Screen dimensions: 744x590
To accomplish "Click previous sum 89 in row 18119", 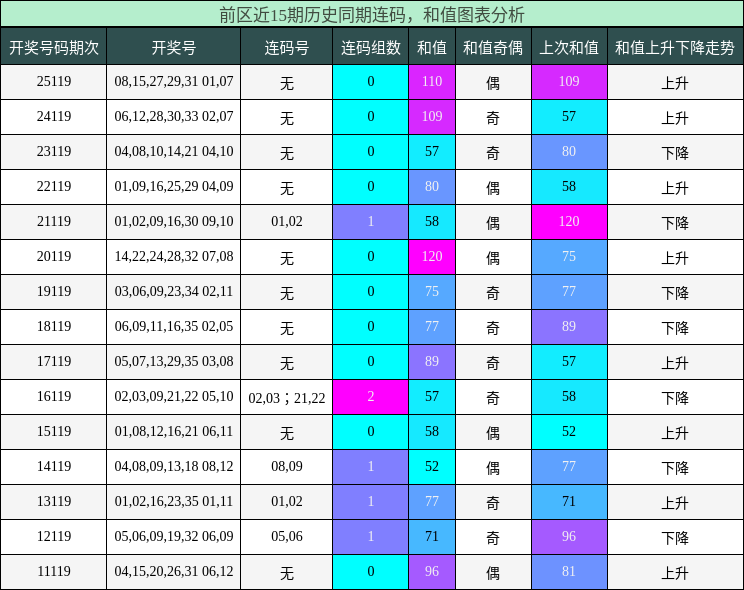I will coord(569,327).
